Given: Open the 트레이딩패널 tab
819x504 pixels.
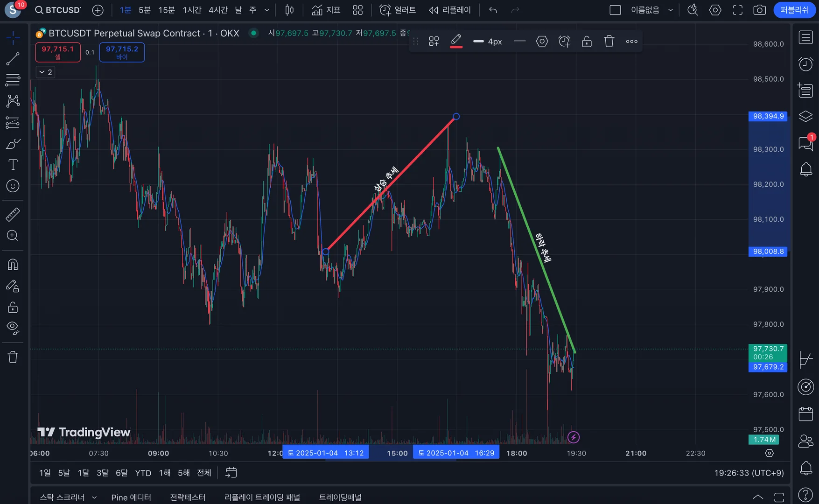Looking at the screenshot, I should pos(340,497).
